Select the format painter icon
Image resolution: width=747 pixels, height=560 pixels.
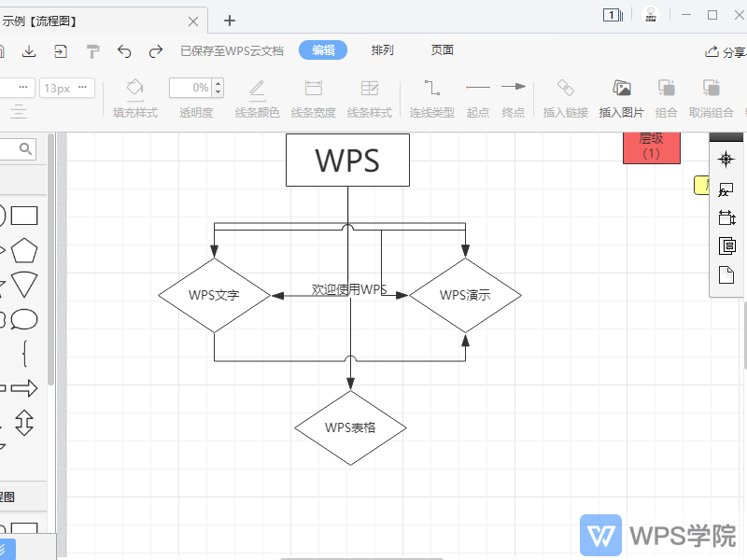click(92, 51)
